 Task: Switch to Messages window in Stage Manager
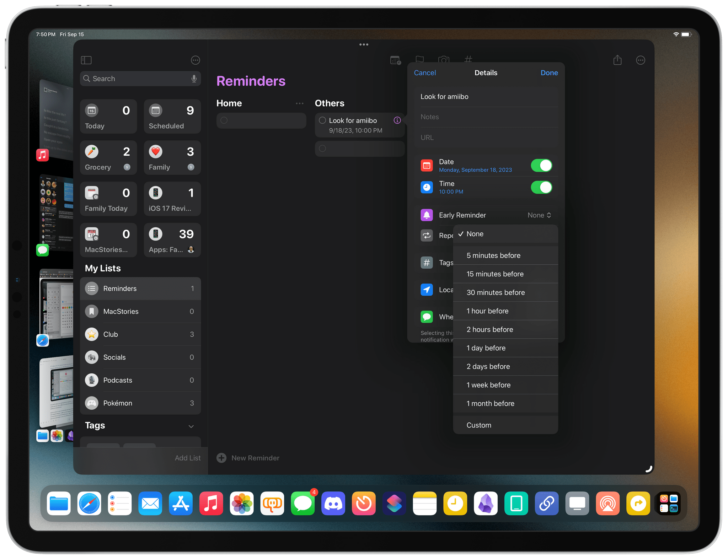(x=56, y=213)
